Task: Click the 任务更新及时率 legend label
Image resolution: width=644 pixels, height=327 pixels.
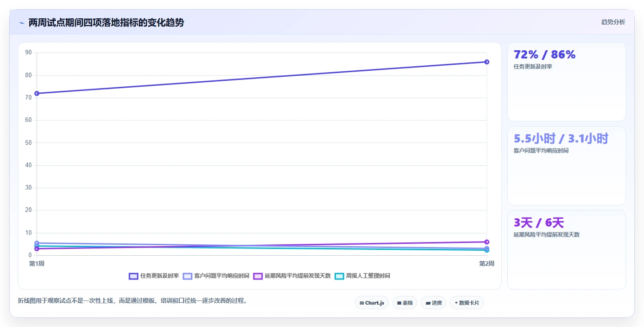Action: [160, 276]
